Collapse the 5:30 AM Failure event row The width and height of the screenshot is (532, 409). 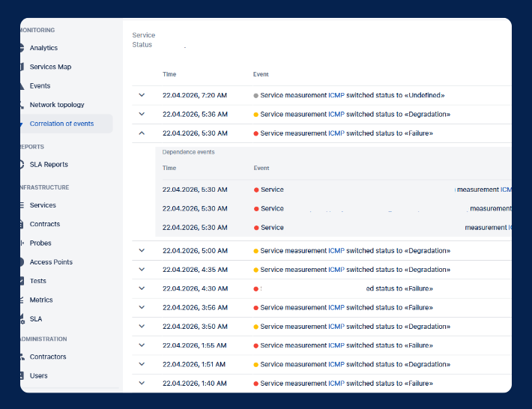pyautogui.click(x=142, y=133)
